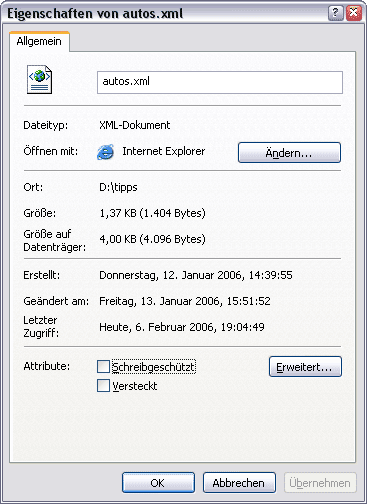This screenshot has width=367, height=504.
Task: Click the Größe auf Datenträger: label
Action: (55, 241)
